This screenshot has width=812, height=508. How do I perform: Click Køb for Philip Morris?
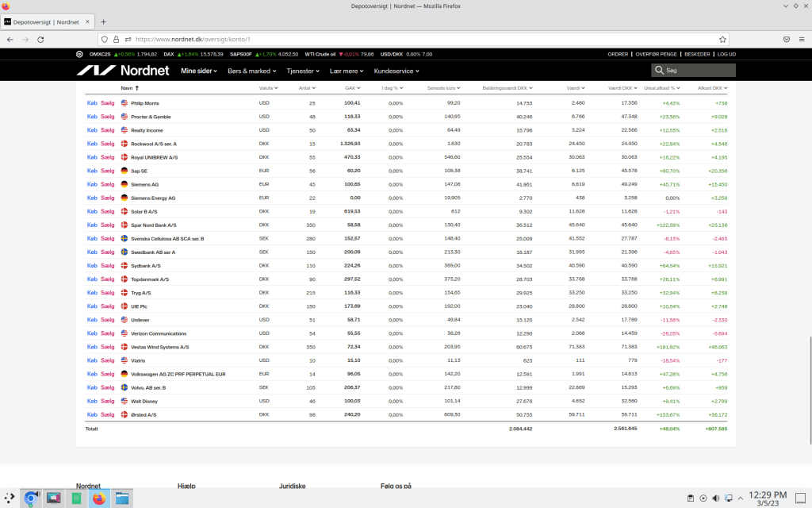(91, 103)
